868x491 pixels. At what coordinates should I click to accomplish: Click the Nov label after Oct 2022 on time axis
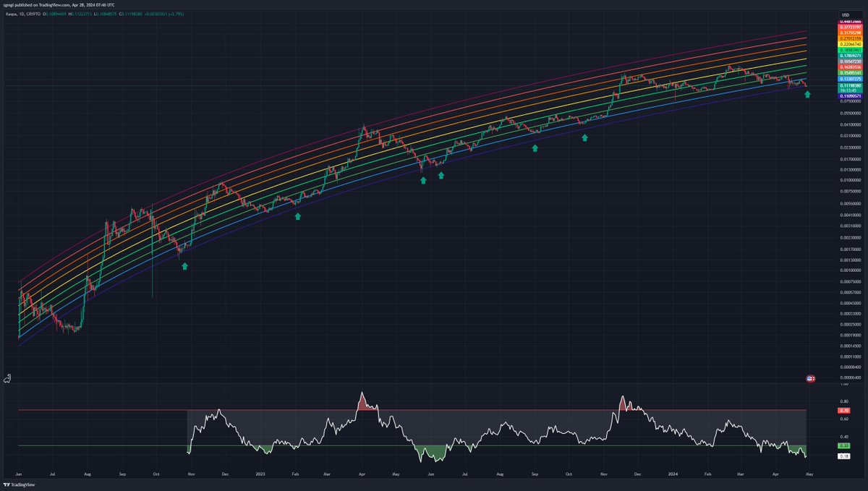[191, 473]
